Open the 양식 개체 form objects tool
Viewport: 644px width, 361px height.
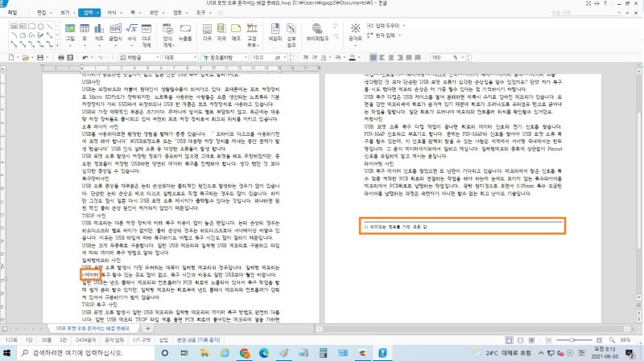[x=167, y=35]
